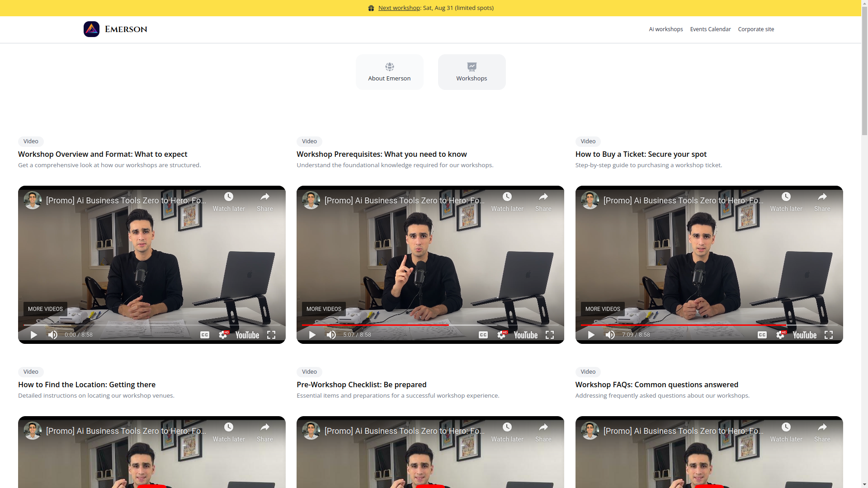Mute the Workshop Prerequisites video
Screen dimensions: 868x488
click(x=331, y=335)
